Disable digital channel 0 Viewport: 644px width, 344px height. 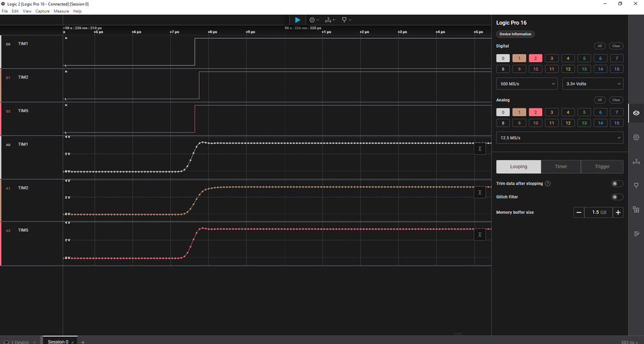503,58
